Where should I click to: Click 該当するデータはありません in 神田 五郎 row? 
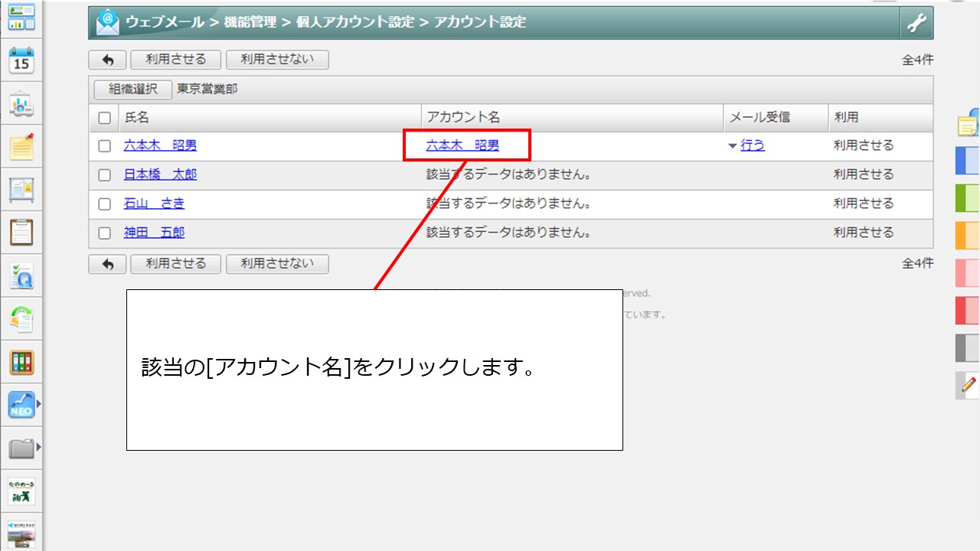(x=509, y=233)
